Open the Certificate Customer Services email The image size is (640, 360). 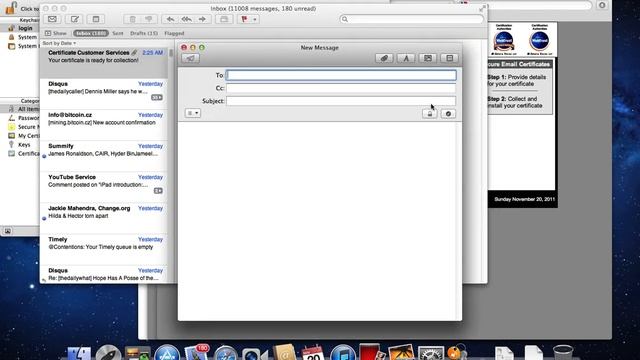tap(104, 63)
